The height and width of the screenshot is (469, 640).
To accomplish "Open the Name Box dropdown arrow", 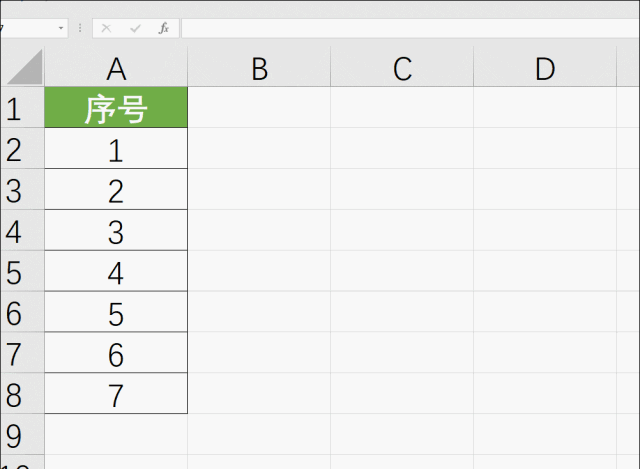I will [x=61, y=28].
